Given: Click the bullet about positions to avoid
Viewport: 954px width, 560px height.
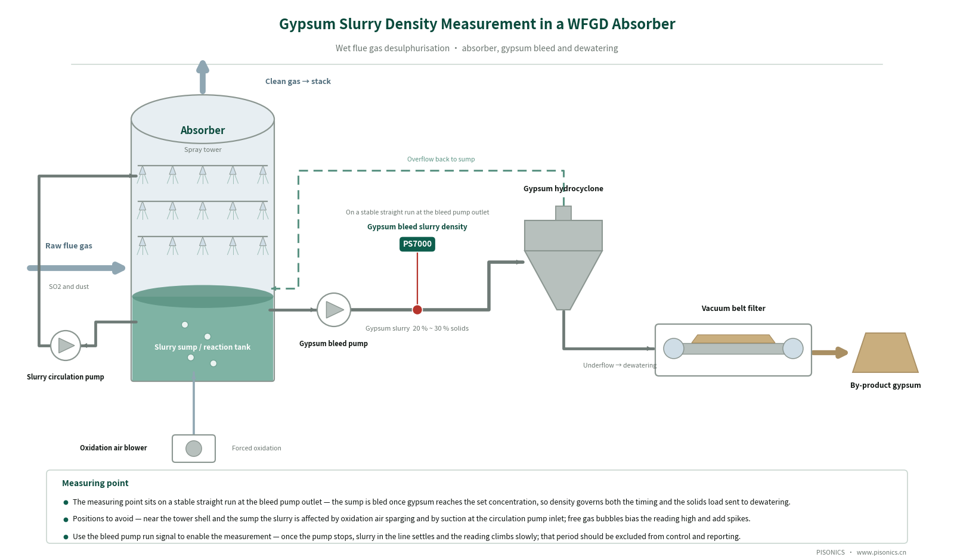Looking at the screenshot, I should [x=411, y=518].
